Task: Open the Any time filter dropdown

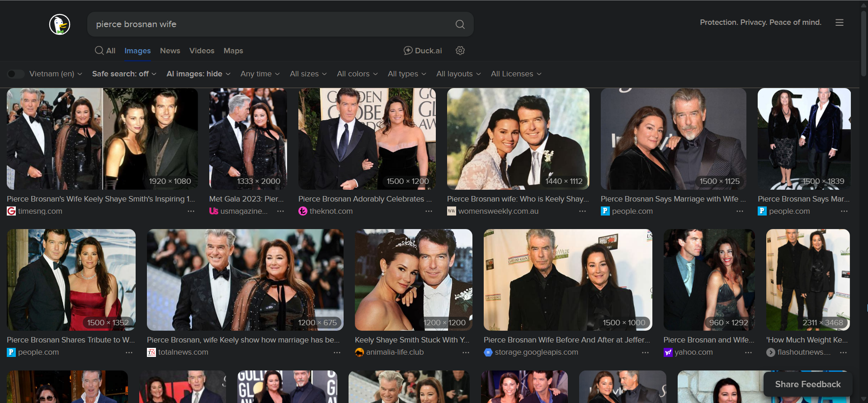Action: coord(260,74)
